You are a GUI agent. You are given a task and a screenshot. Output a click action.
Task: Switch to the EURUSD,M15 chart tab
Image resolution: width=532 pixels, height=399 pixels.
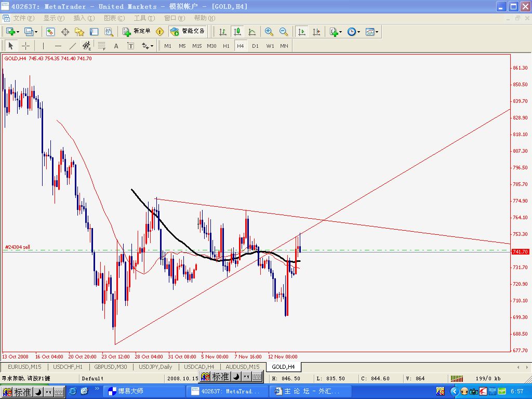(24, 366)
